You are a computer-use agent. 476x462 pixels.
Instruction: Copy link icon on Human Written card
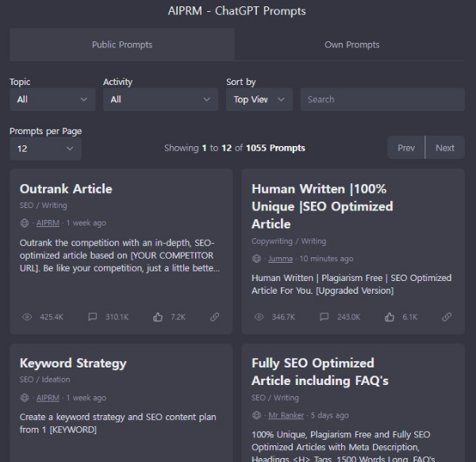[x=447, y=317]
